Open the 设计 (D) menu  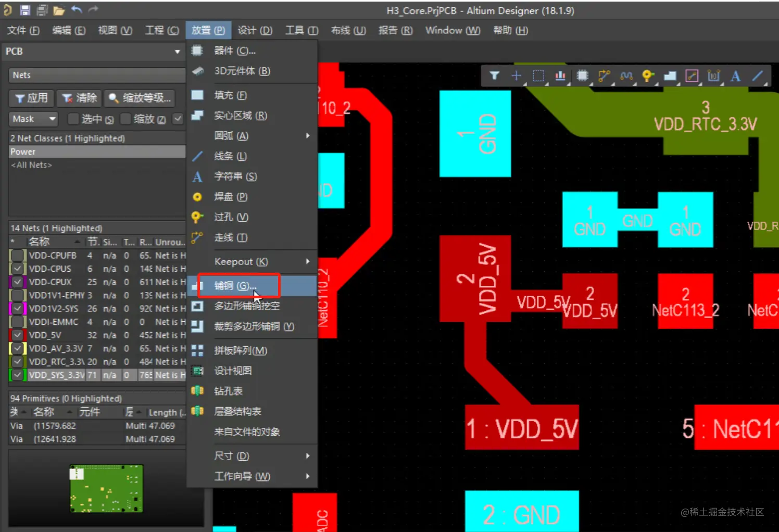(255, 30)
